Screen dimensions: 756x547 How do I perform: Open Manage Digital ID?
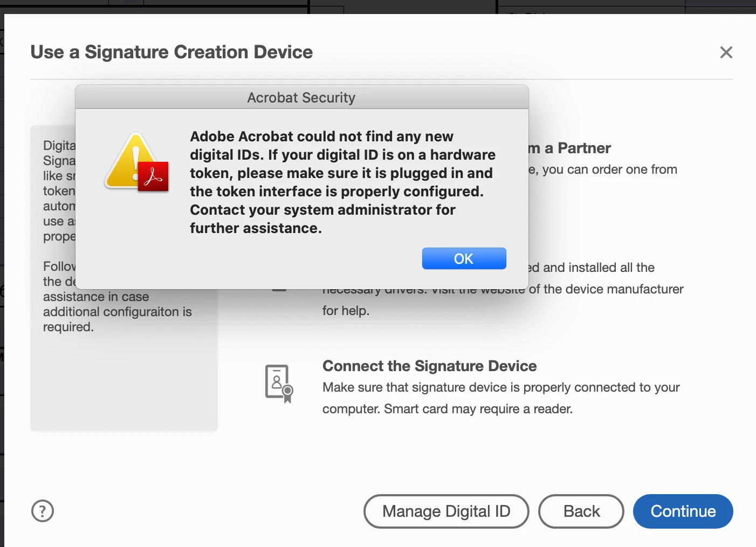click(x=446, y=511)
